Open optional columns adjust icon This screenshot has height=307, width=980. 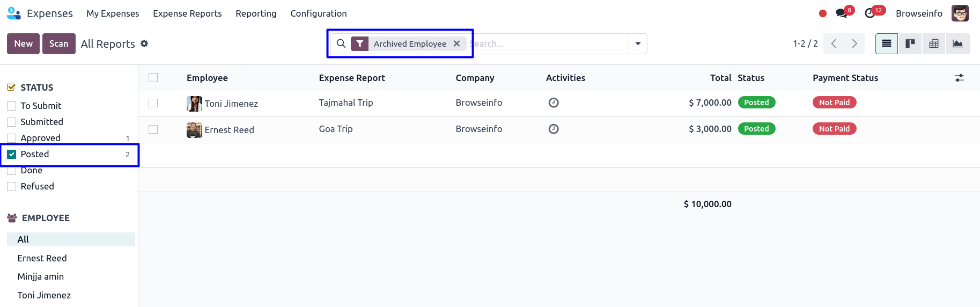(959, 78)
